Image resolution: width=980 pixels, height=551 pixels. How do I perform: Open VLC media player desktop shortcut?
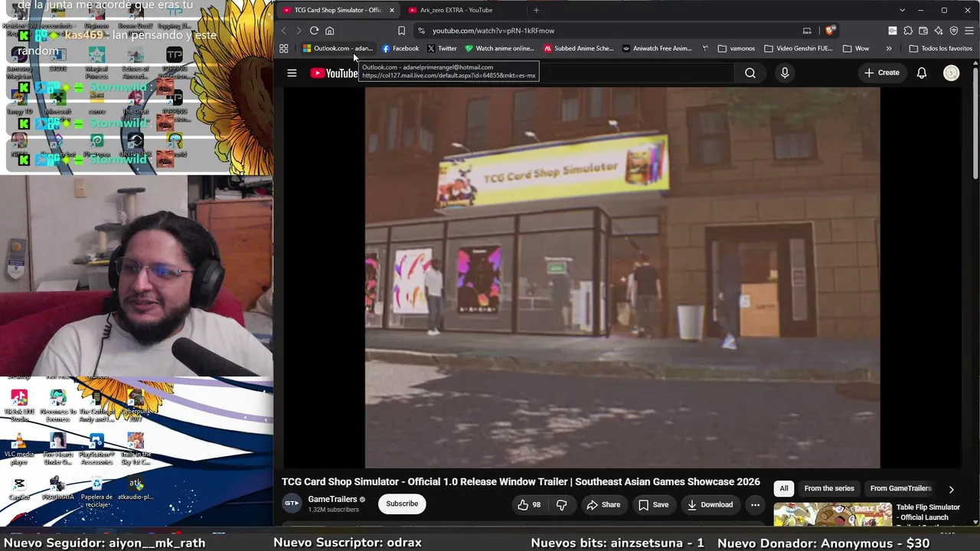tap(19, 448)
